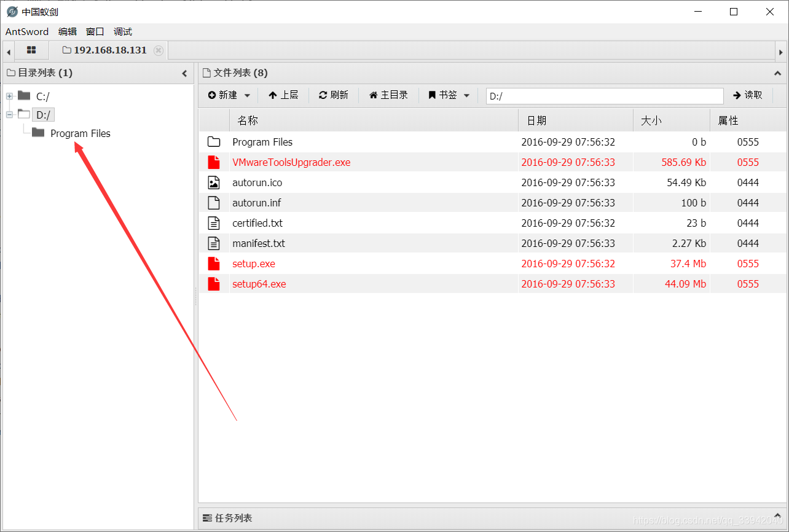Open the AntSword menu
The width and height of the screenshot is (789, 532).
point(27,32)
